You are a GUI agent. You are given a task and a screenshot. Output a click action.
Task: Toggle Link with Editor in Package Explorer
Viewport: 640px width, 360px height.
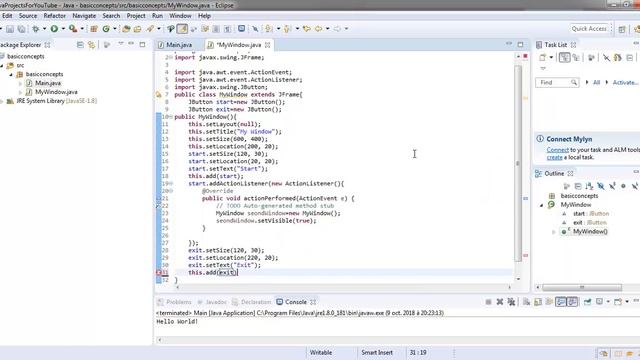[x=91, y=44]
